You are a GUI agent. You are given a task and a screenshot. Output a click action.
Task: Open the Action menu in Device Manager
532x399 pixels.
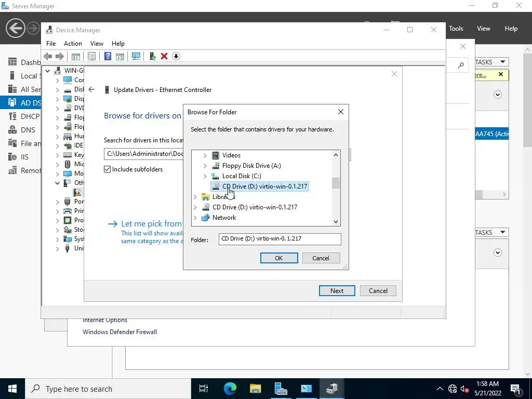click(73, 44)
